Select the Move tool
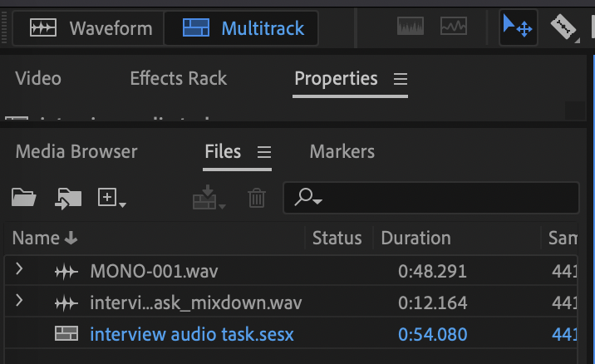 pyautogui.click(x=518, y=28)
